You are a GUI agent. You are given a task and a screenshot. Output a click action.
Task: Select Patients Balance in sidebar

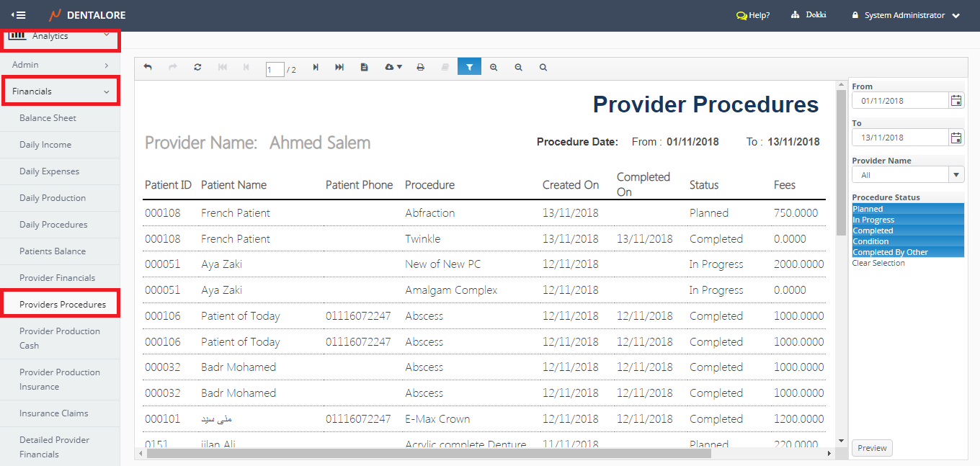point(53,251)
